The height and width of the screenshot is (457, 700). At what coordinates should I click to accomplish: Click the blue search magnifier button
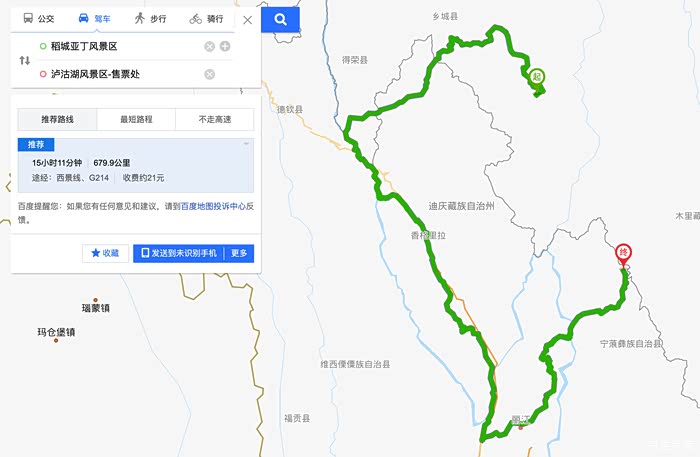click(x=280, y=19)
